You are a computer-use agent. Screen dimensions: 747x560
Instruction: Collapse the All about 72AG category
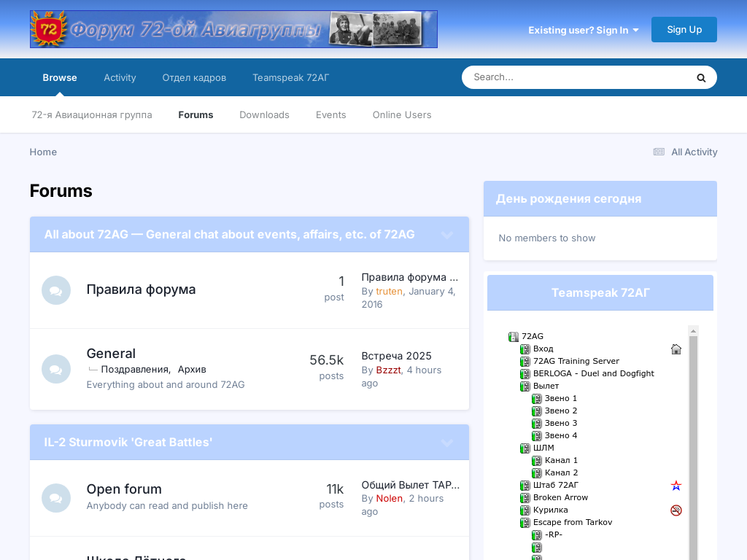(x=447, y=235)
